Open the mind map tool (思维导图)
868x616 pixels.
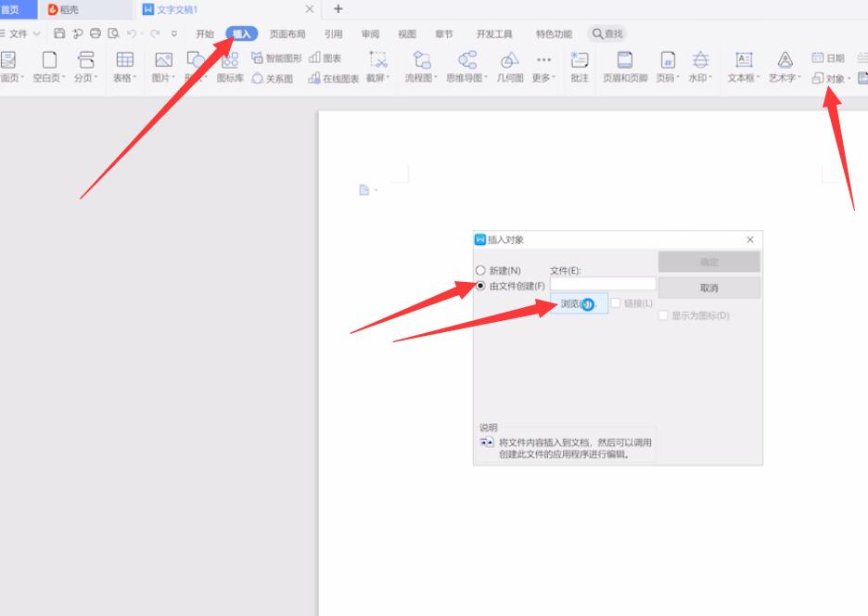tap(467, 67)
